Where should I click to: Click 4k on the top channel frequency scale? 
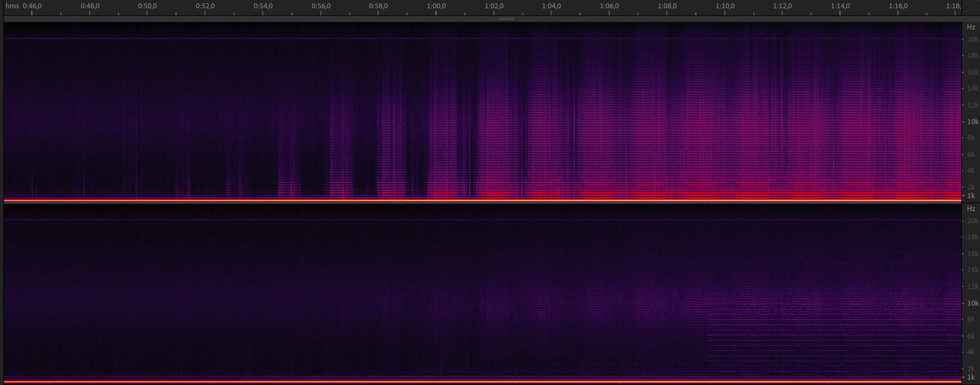click(971, 170)
